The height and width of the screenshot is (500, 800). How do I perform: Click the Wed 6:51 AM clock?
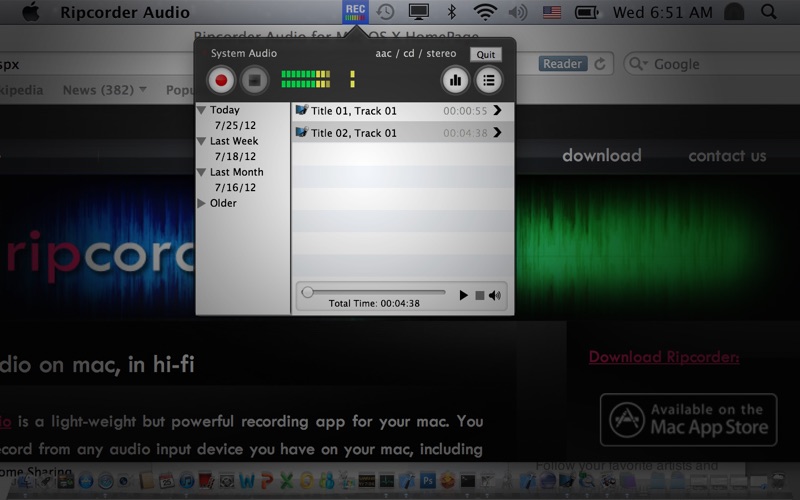pos(662,12)
